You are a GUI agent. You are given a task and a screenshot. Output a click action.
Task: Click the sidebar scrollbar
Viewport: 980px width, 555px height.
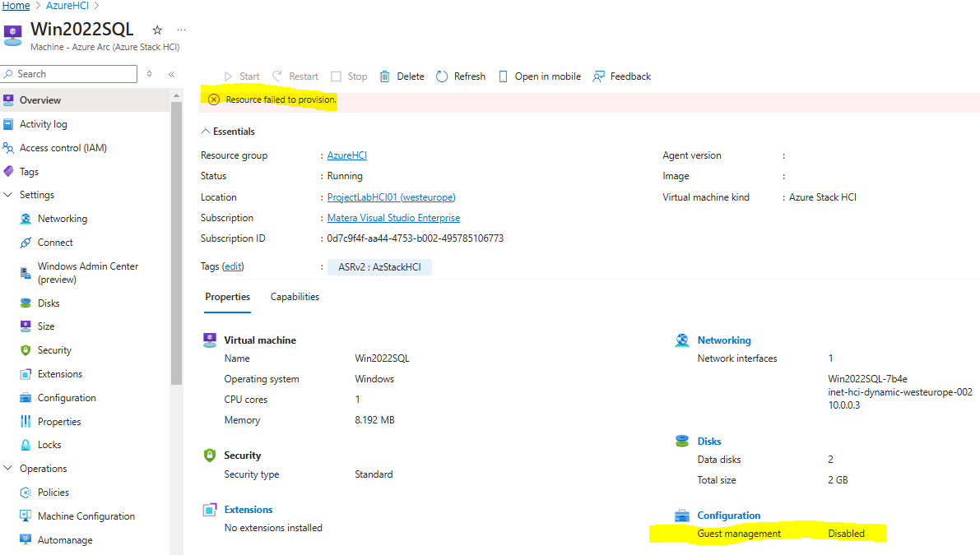(x=176, y=243)
